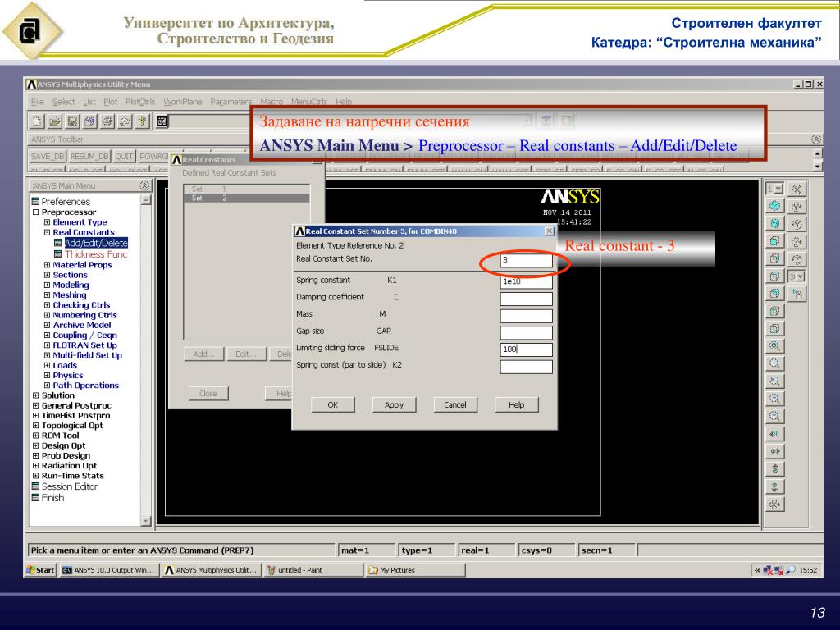This screenshot has width=840, height=630.
Task: Click Main Menu scrollbar down arrow
Action: tap(146, 521)
